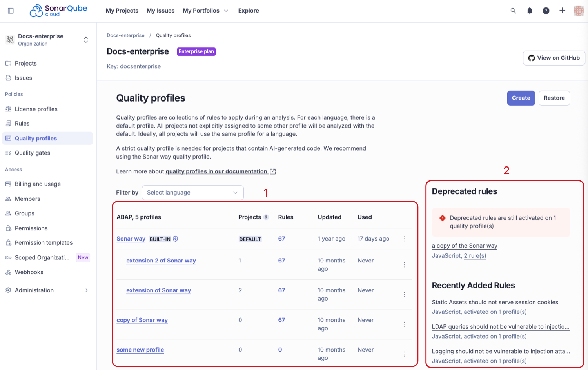Screen dimensions: 588x370
Task: Click the plus icon to add something new
Action: pyautogui.click(x=563, y=11)
